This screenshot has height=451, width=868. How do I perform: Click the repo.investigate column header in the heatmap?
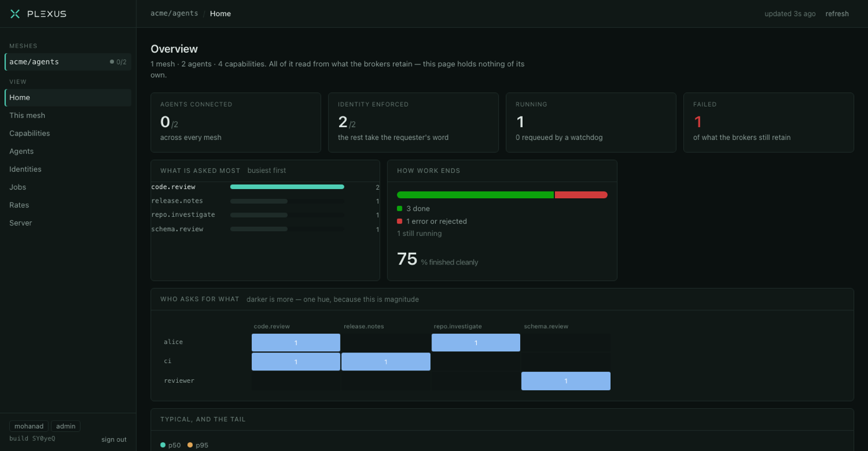(458, 326)
